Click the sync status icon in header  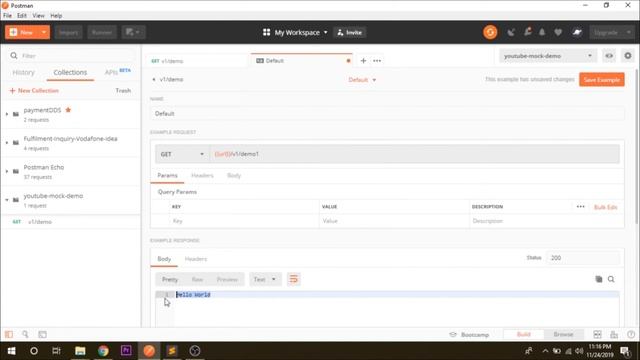tap(490, 32)
